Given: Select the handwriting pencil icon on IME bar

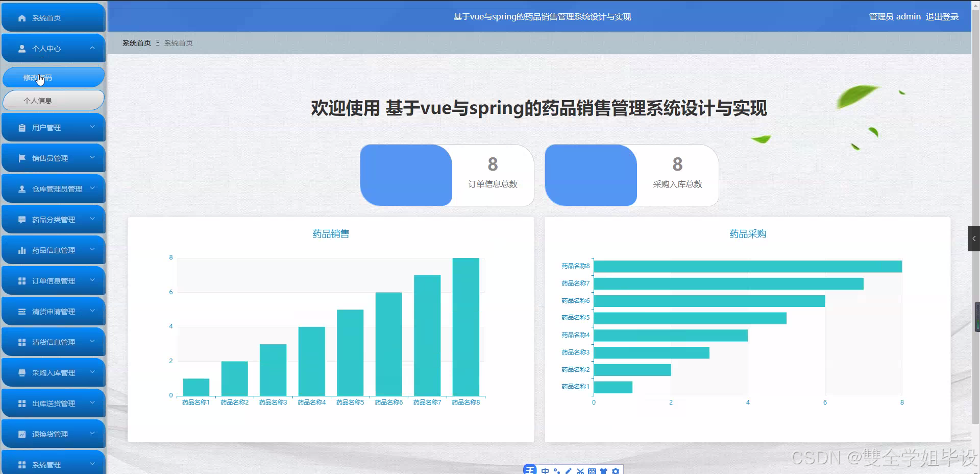Looking at the screenshot, I should 568,470.
